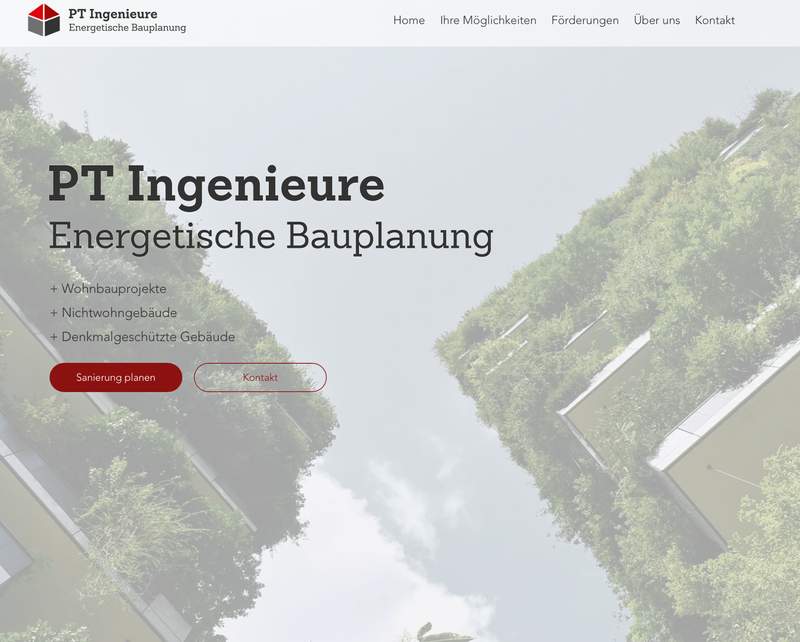Select Über uns in the top menu

click(x=656, y=20)
